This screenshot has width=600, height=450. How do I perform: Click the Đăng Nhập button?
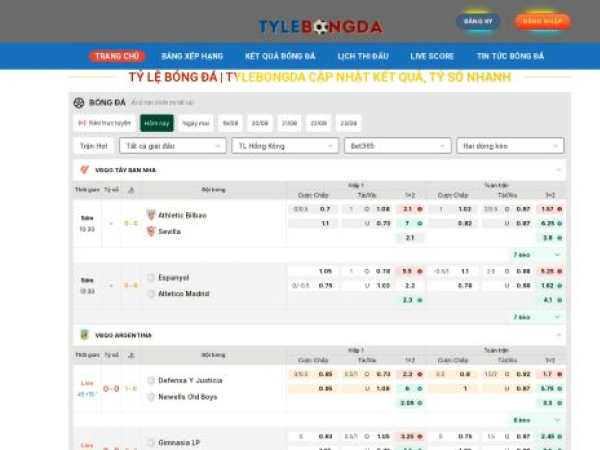pyautogui.click(x=543, y=21)
